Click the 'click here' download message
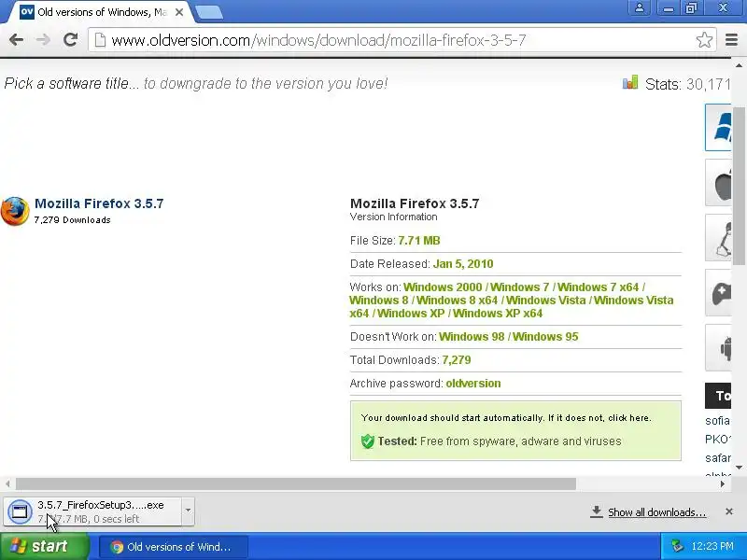The width and height of the screenshot is (747, 560). (x=628, y=418)
